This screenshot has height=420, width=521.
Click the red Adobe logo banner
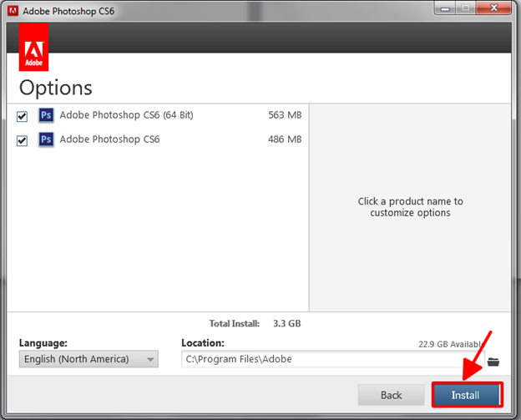coord(33,48)
